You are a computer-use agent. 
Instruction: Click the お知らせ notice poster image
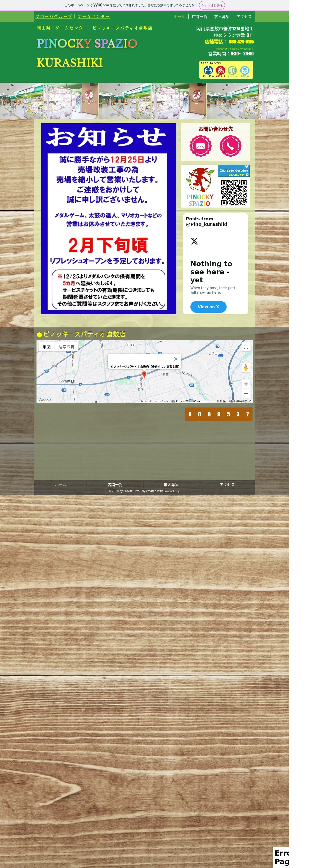pos(108,219)
